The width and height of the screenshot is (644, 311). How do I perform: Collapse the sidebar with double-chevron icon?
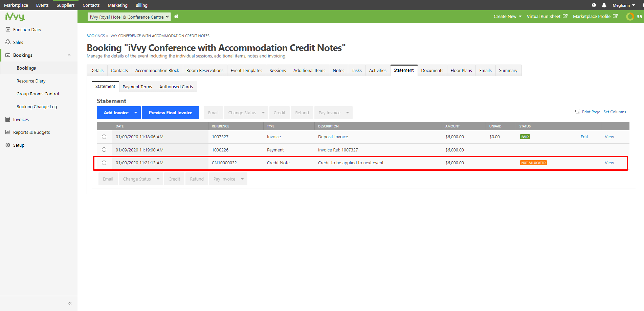click(70, 303)
